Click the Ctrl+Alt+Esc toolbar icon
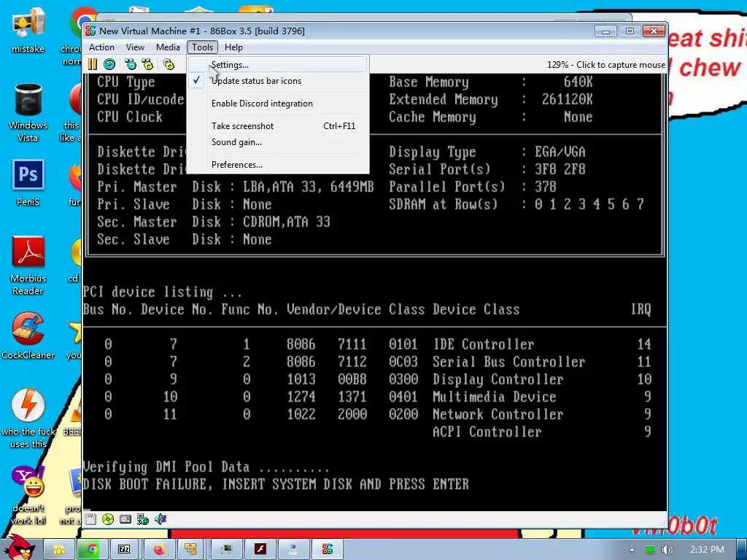This screenshot has width=747, height=560. coord(147,64)
